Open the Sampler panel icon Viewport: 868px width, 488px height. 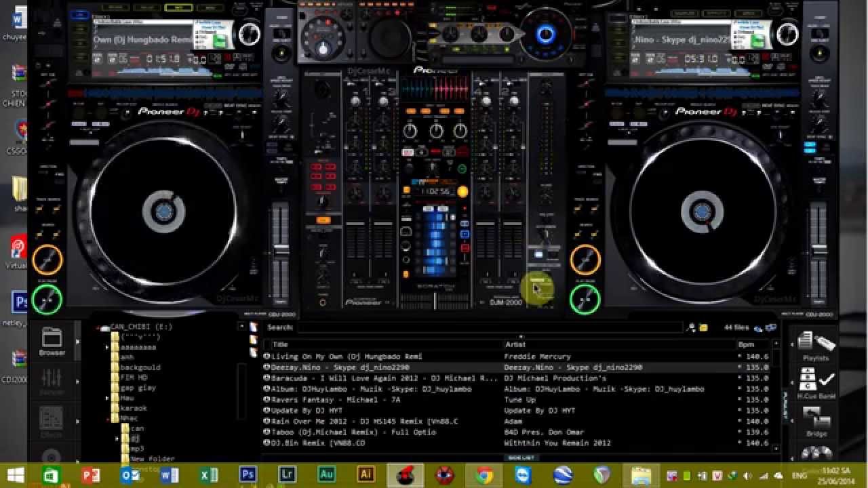(52, 382)
